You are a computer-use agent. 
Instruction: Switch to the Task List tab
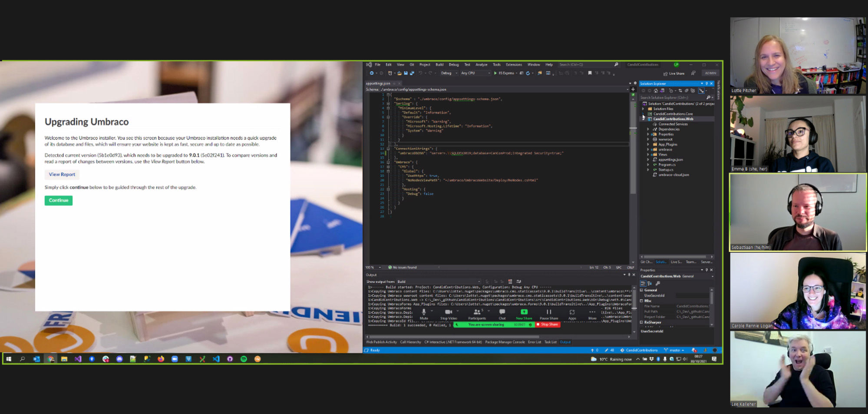(551, 342)
